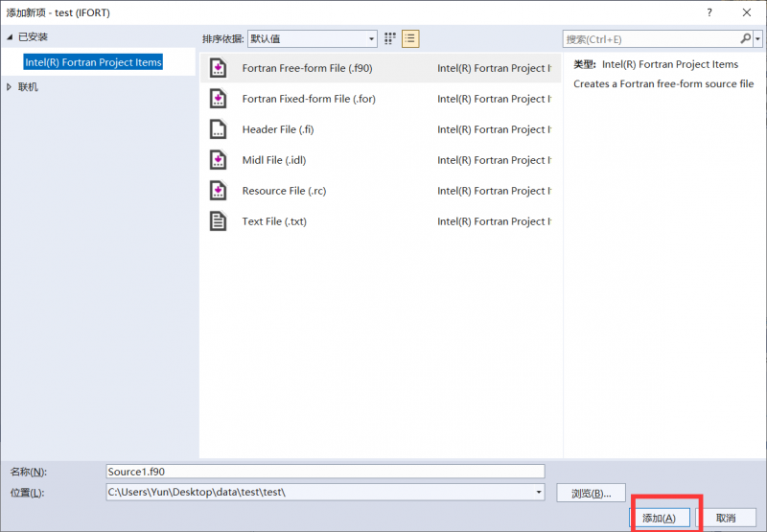Click the 取消 button
The width and height of the screenshot is (767, 532).
(x=726, y=518)
